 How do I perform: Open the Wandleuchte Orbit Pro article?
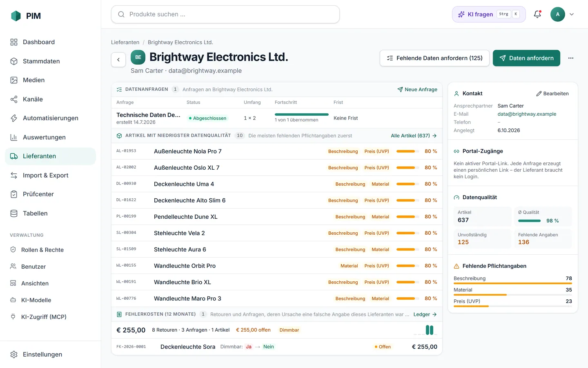277,266
